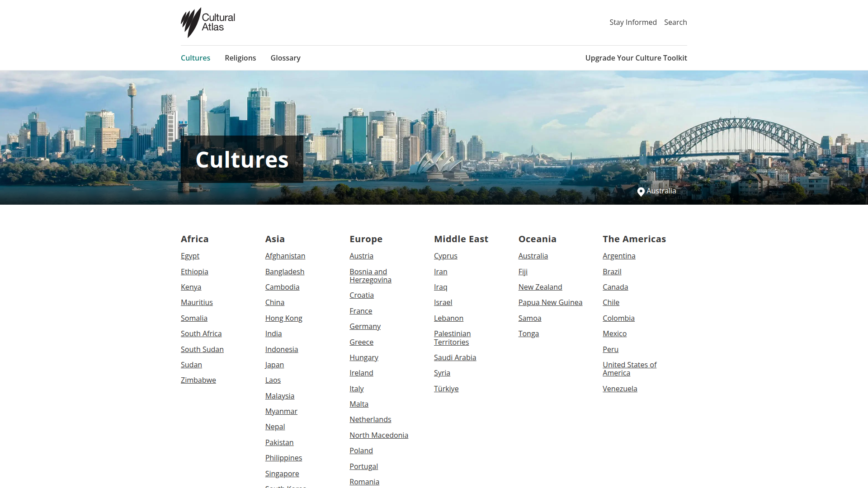Viewport: 868px width, 488px height.
Task: Open the Venezuela culture link
Action: (x=620, y=389)
